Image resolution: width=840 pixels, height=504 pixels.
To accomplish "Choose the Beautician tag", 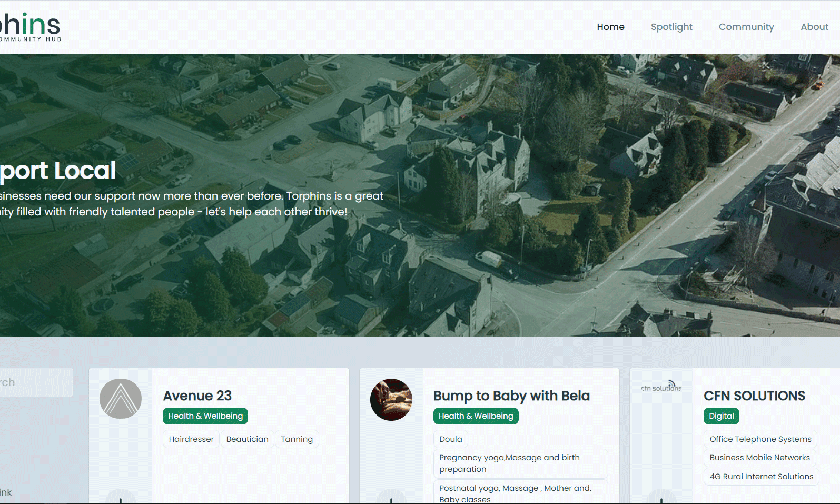I will [247, 439].
